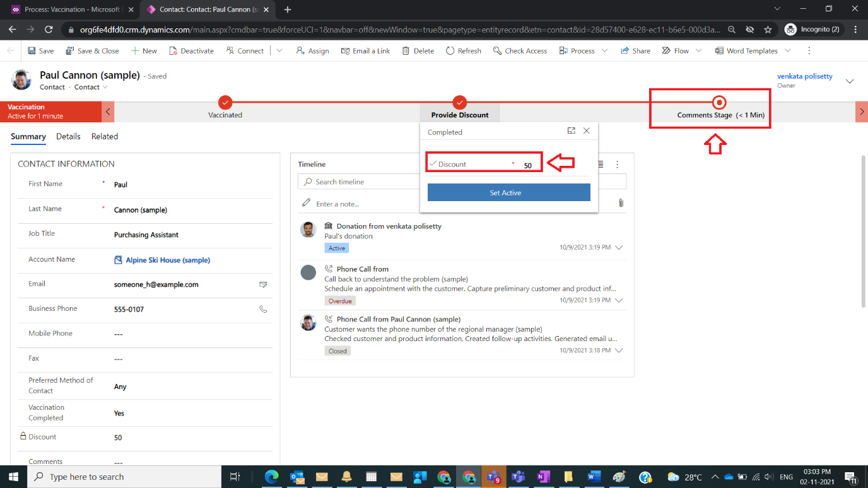868x488 pixels.
Task: Select the Refresh icon
Action: click(x=450, y=50)
